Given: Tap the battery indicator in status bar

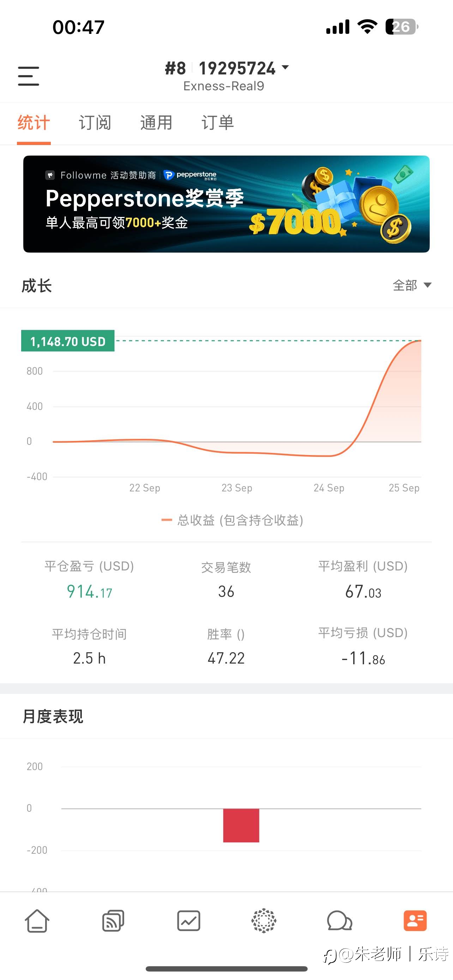Looking at the screenshot, I should point(401,27).
